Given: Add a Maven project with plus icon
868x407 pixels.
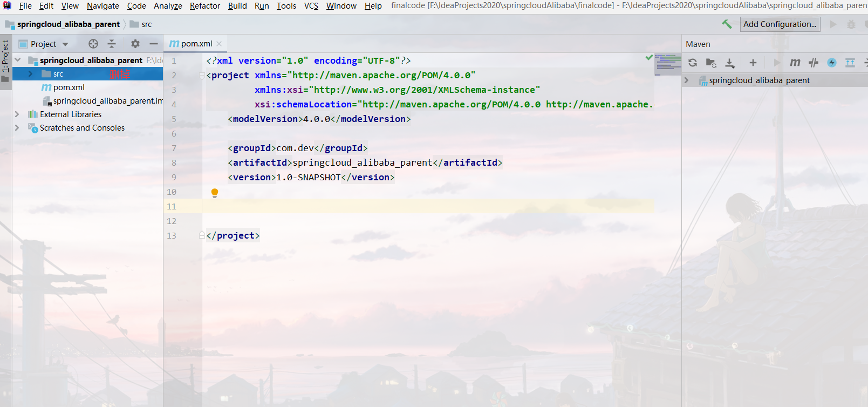Looking at the screenshot, I should pyautogui.click(x=753, y=63).
